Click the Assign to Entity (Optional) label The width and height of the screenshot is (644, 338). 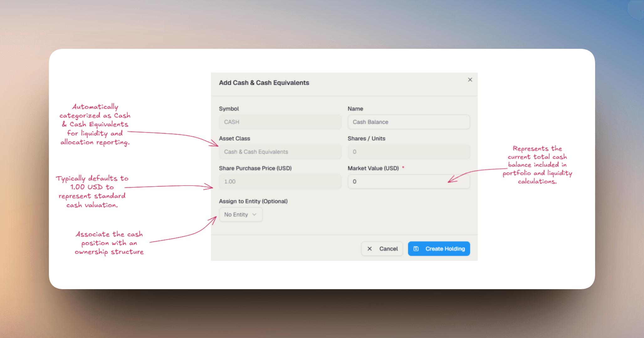point(253,201)
